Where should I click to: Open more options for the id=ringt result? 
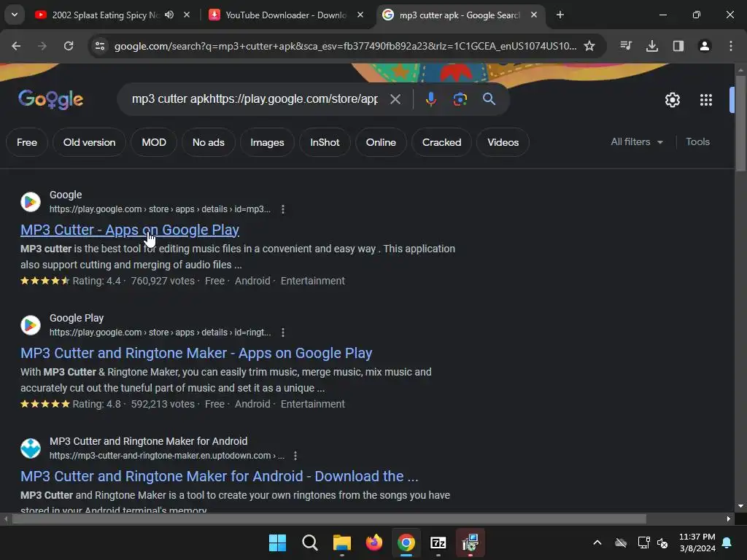coord(283,332)
